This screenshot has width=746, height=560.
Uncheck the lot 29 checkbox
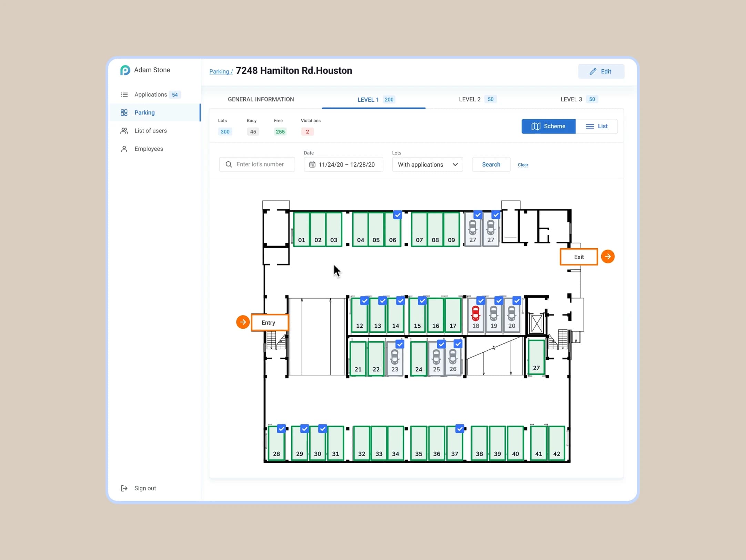304,429
